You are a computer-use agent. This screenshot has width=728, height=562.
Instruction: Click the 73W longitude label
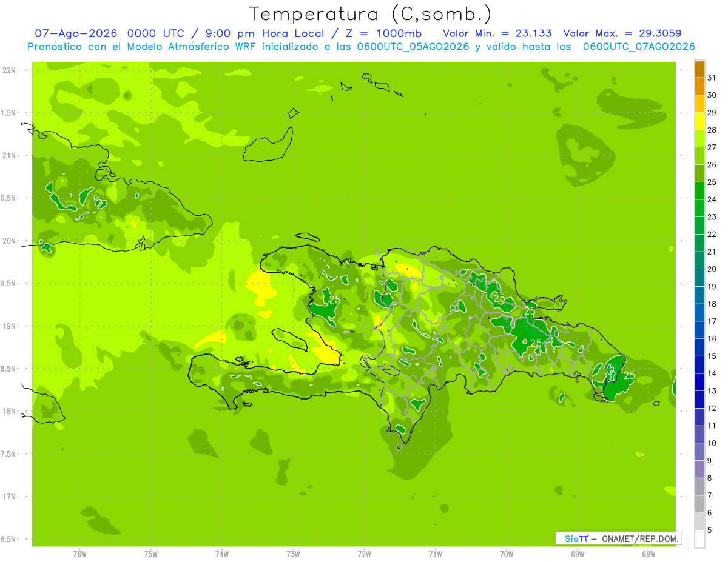tap(293, 554)
